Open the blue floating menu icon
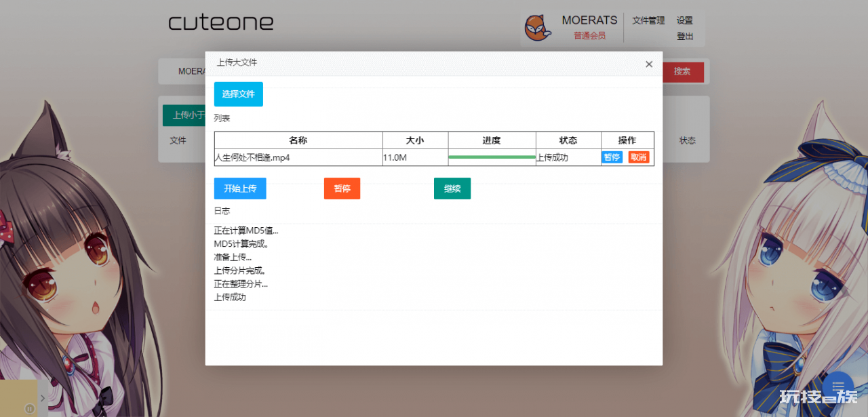The image size is (868, 417). [x=838, y=388]
